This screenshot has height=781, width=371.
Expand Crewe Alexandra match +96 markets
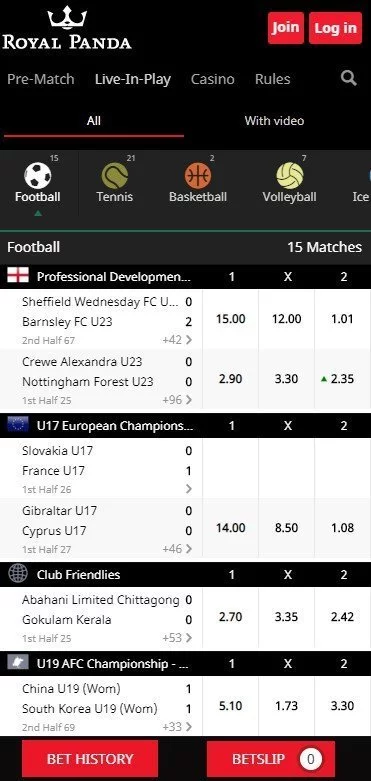tap(177, 400)
